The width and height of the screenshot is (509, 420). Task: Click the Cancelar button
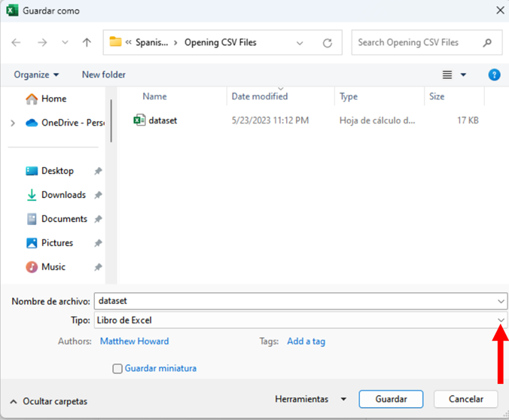click(x=465, y=399)
